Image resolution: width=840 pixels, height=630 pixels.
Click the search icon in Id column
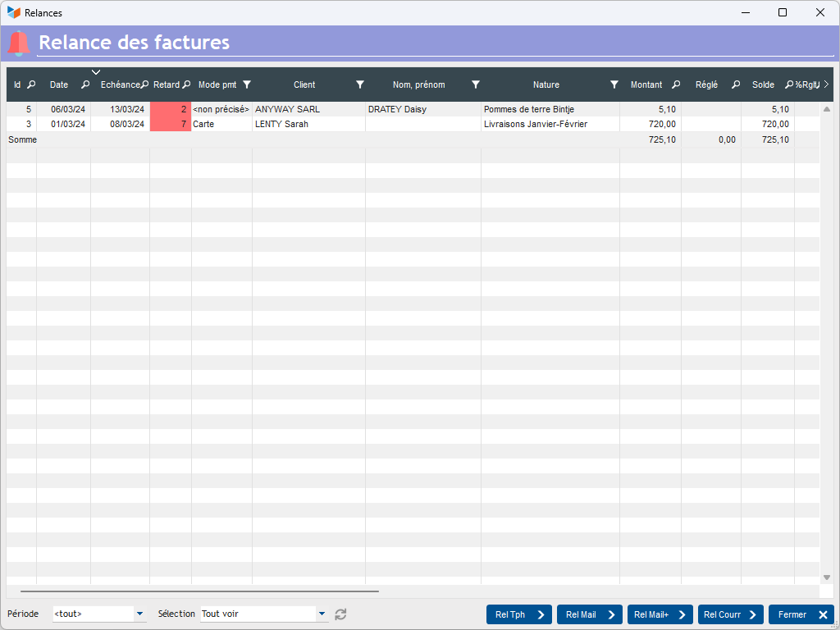click(31, 84)
